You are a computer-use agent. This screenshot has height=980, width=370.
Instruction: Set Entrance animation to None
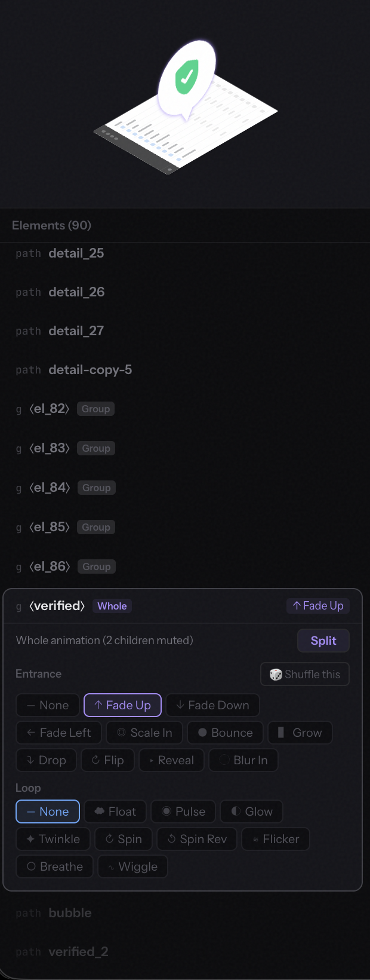(48, 705)
